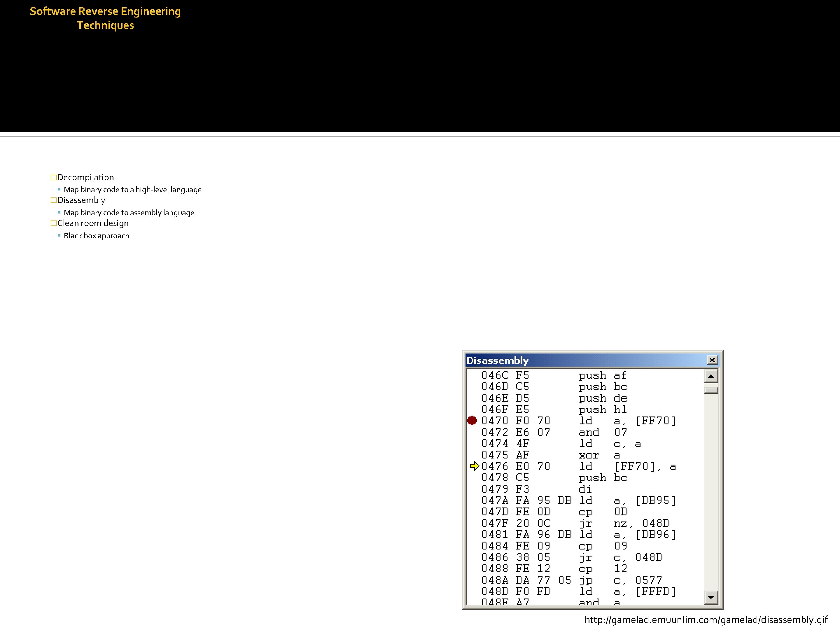
Task: Select line 0475 xor a
Action: coord(551,455)
